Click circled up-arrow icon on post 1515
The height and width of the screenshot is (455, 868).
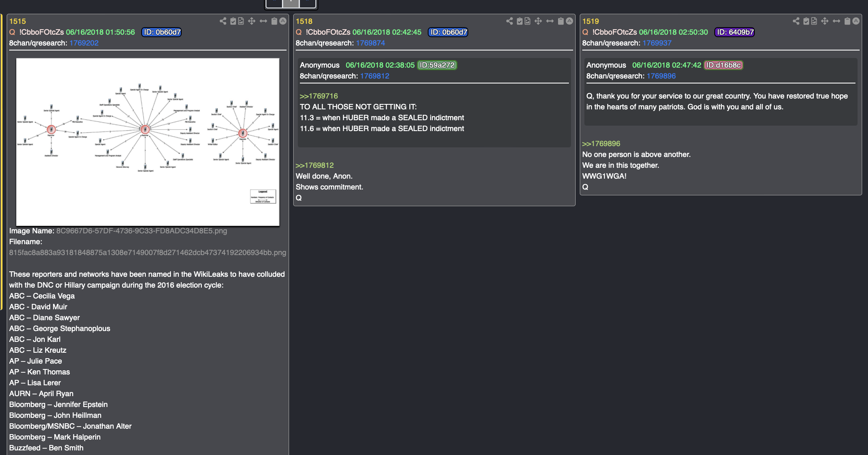(283, 21)
